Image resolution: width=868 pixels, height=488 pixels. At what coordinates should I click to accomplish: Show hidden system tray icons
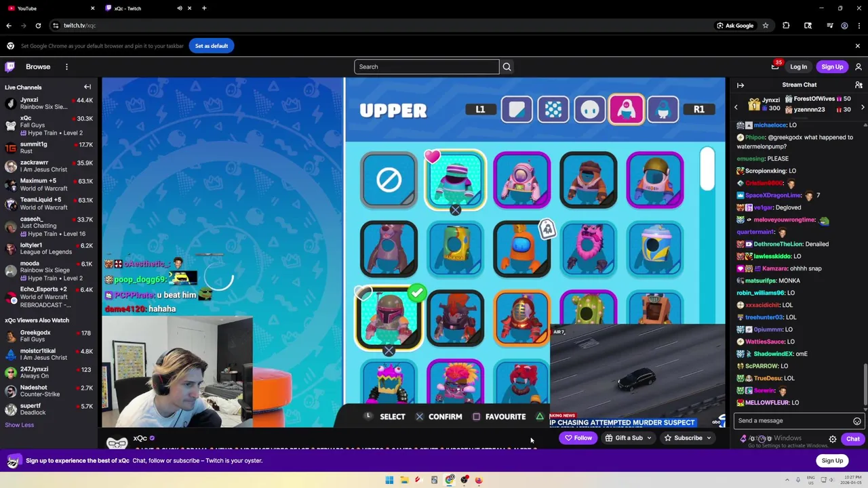point(788,480)
